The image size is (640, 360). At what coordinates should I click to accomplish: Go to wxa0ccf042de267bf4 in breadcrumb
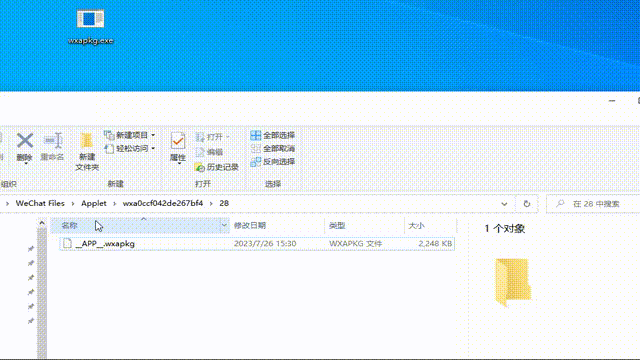pos(163,203)
